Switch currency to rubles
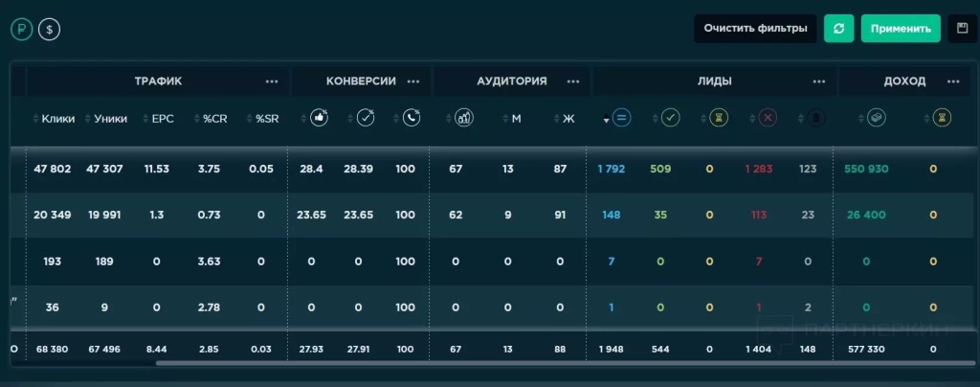The width and height of the screenshot is (980, 387). coord(21,30)
